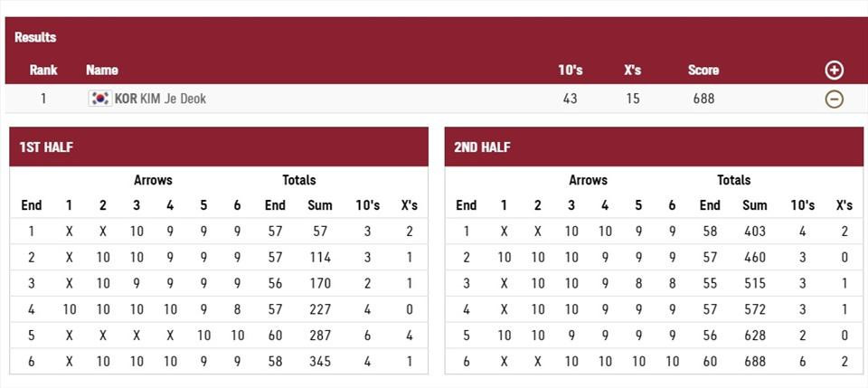This screenshot has height=388, width=868.
Task: Click the Arrows heading in the 1st half table
Action: click(153, 180)
